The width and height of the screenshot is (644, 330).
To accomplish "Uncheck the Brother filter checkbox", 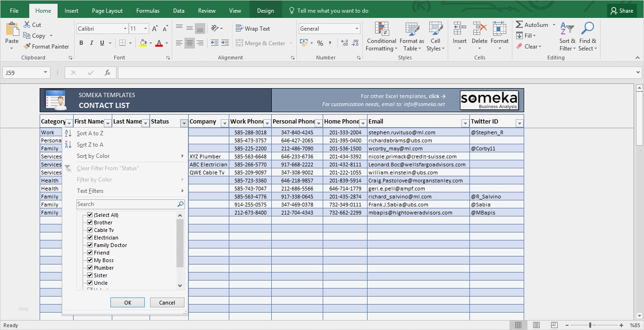I will coord(90,223).
